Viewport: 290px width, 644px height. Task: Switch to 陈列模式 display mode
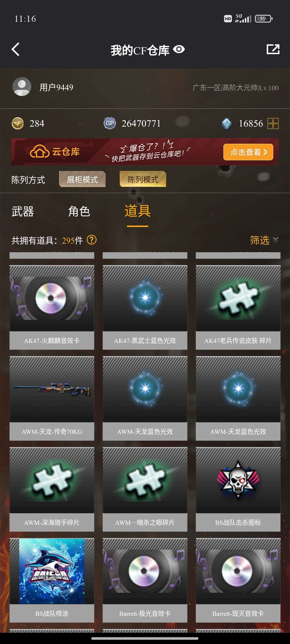pos(143,179)
